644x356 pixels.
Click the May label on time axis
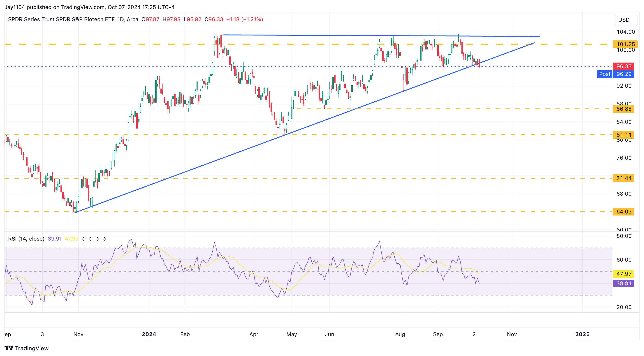[x=292, y=334]
